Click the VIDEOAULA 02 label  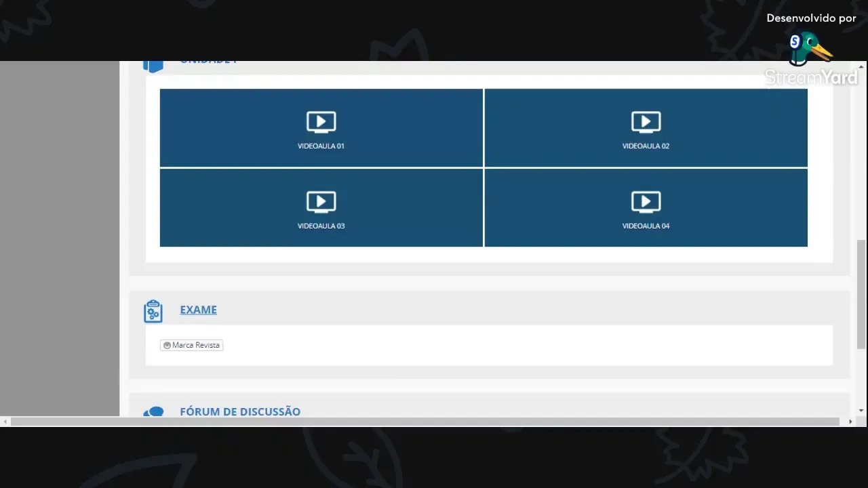(646, 146)
